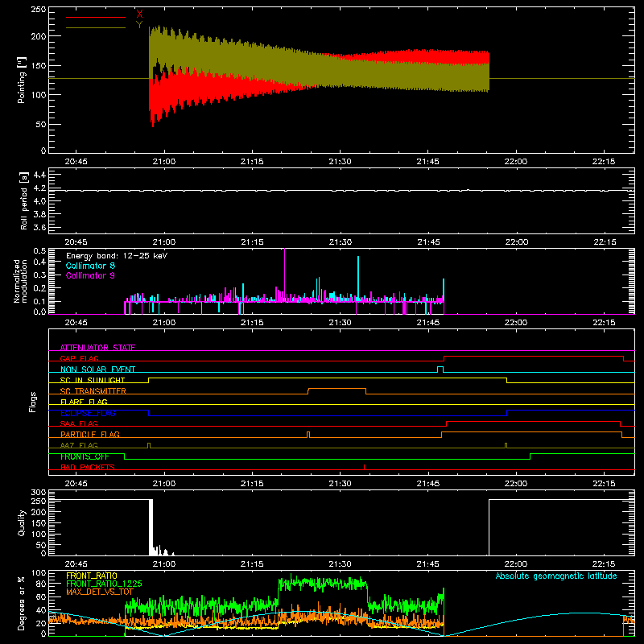Click the SAA_FLAG label
The width and height of the screenshot is (644, 644).
(79, 423)
